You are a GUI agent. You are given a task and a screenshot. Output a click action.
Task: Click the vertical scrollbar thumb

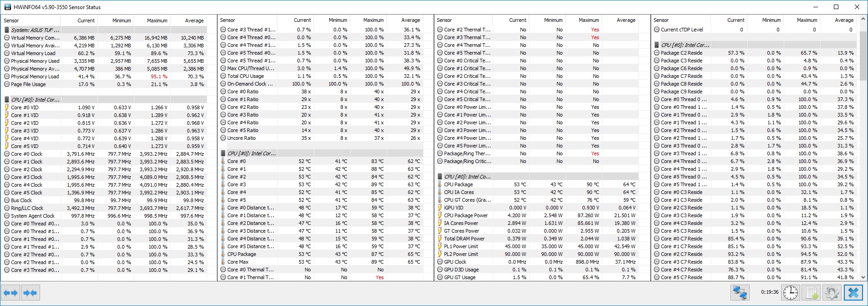pos(863,56)
